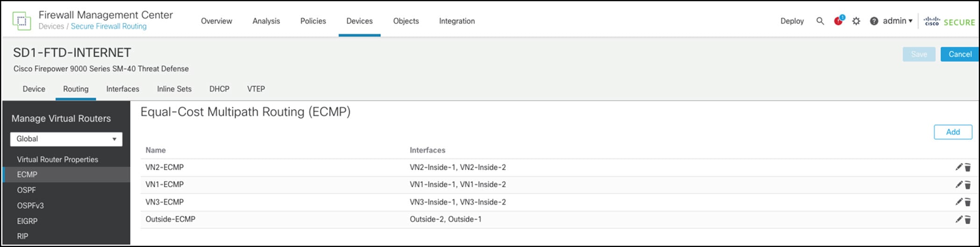Open the help question mark icon
Screen dimensions: 980x247
pyautogui.click(x=874, y=21)
